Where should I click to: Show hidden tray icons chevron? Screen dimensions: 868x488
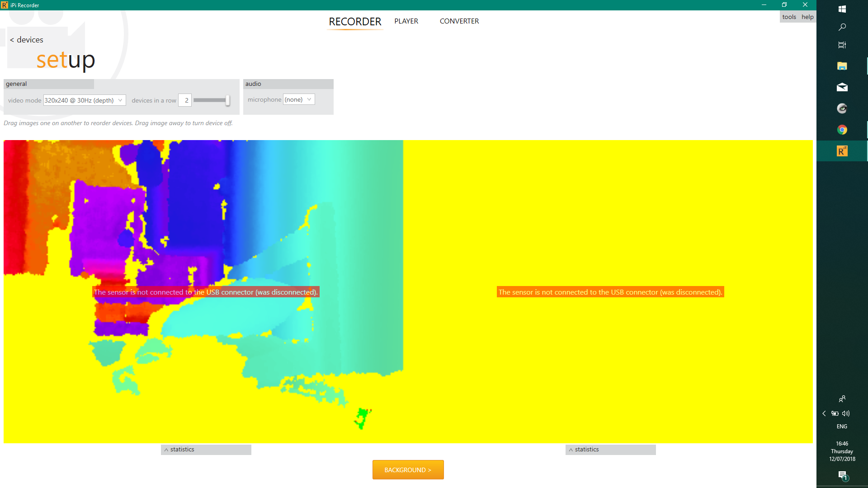pos(824,413)
